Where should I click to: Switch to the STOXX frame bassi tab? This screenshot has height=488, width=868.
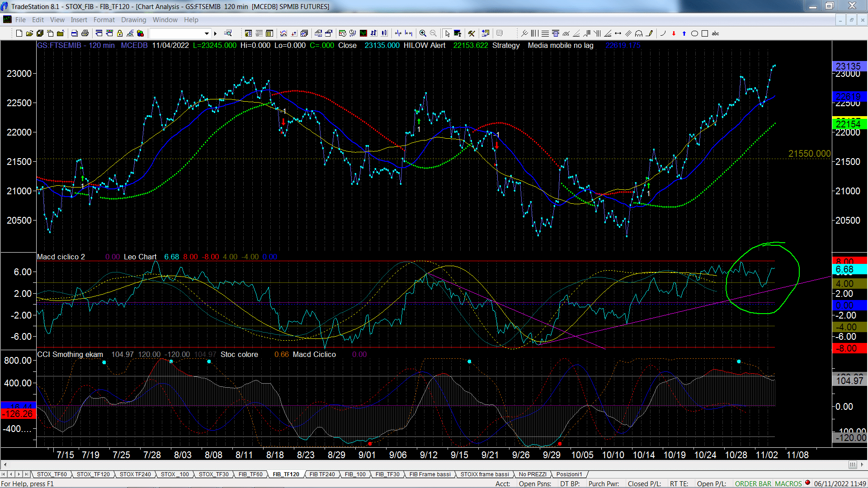point(485,474)
